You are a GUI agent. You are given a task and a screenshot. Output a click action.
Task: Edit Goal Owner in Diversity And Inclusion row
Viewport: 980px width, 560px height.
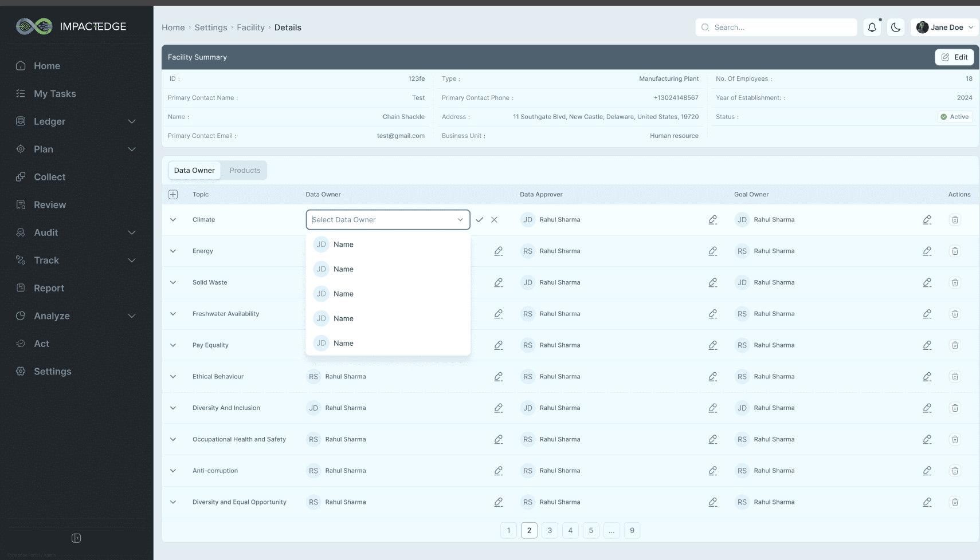(x=927, y=408)
